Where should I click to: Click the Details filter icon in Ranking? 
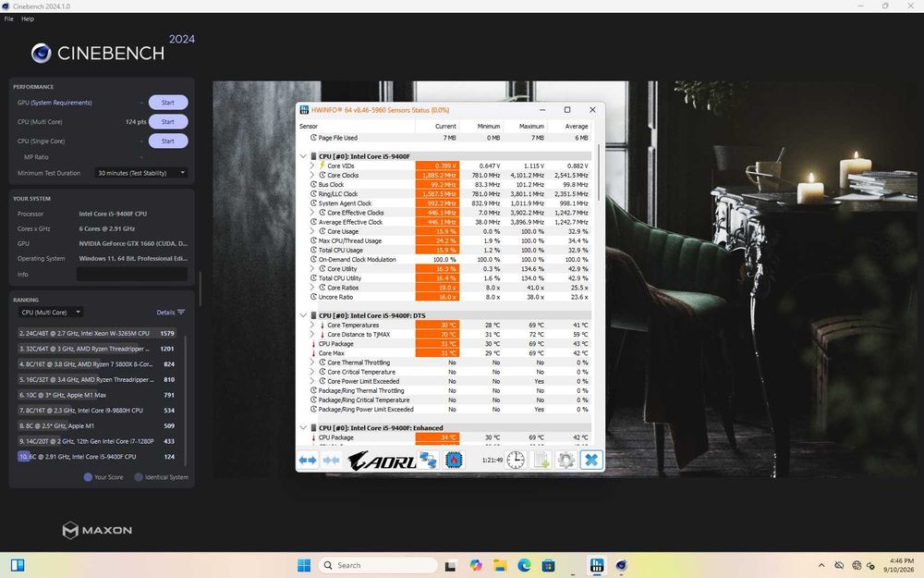tap(181, 312)
